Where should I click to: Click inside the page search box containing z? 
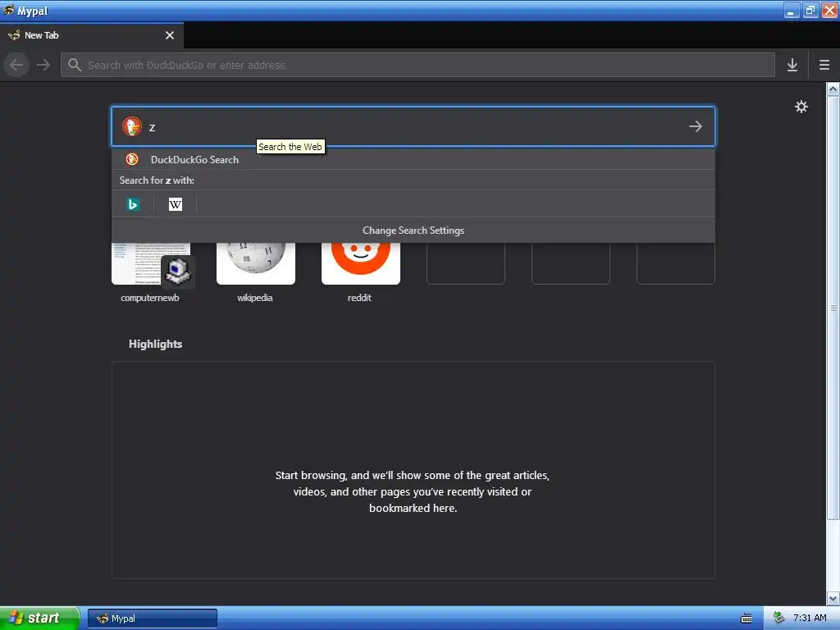[x=413, y=126]
